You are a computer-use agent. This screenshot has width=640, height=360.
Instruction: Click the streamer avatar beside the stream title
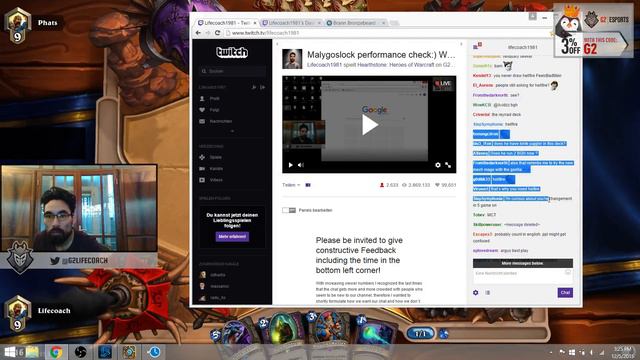coord(292,59)
